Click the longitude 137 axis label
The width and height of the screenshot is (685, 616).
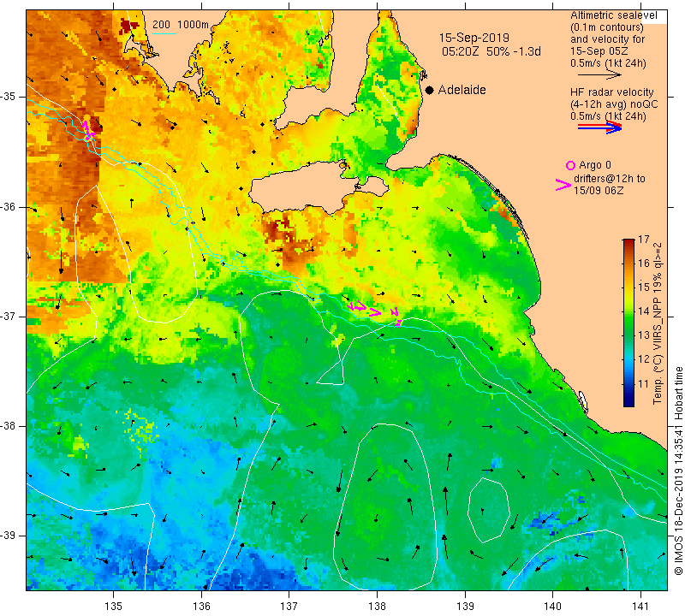pos(289,606)
